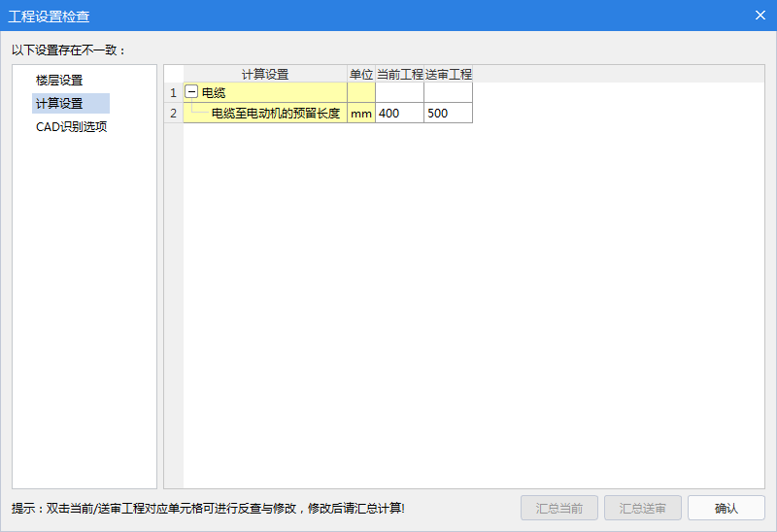This screenshot has width=777, height=532.
Task: Select 计算设置 in the left list
Action: 59,104
